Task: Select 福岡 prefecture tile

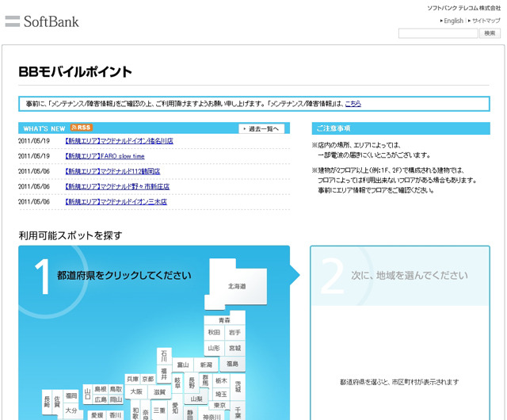Action: (x=71, y=395)
